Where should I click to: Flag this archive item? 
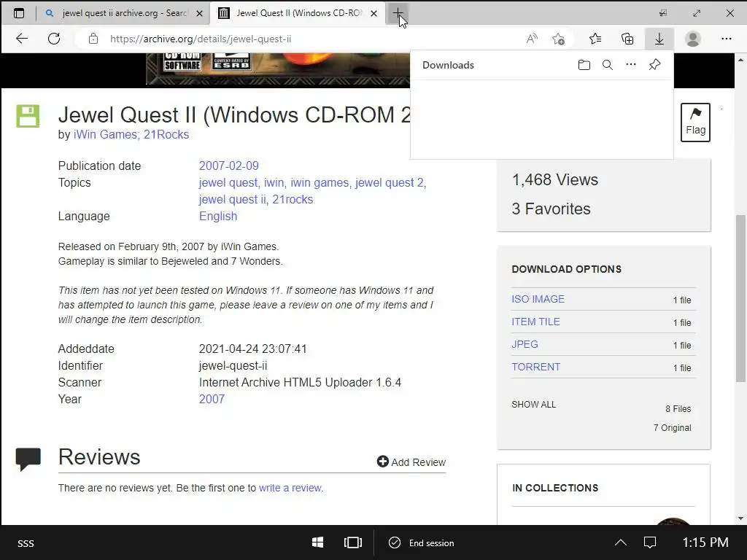(x=695, y=122)
